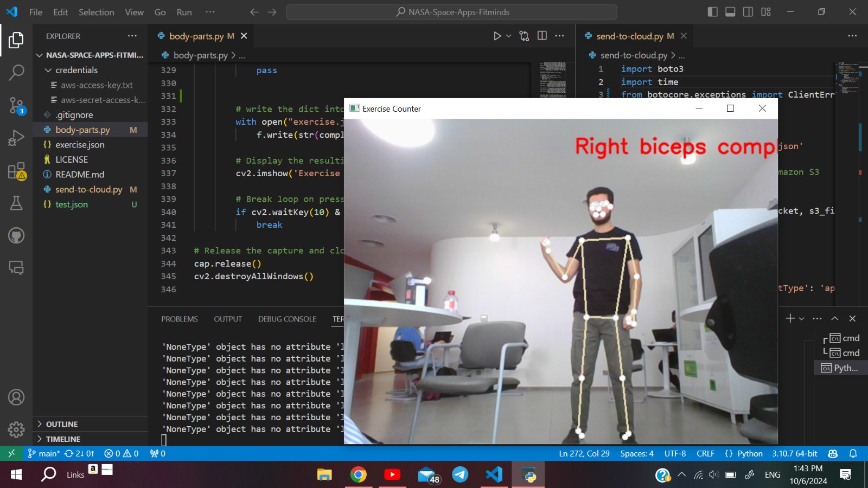Open the run options dropdown arrow
This screenshot has width=868, height=488.
(x=509, y=36)
